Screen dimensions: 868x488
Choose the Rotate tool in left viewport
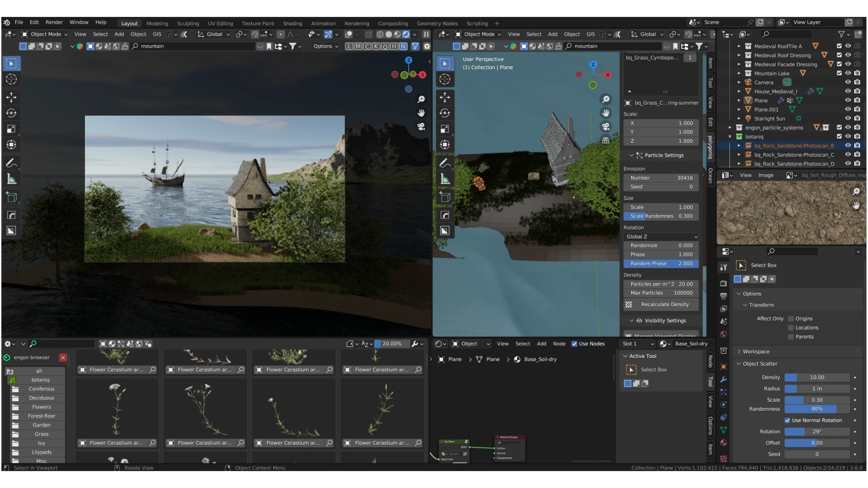pyautogui.click(x=11, y=113)
